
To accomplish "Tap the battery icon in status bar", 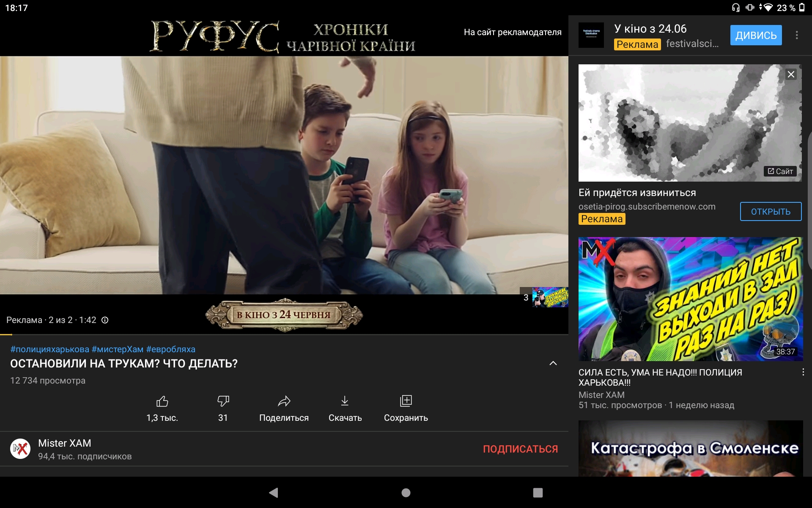I will pos(802,7).
